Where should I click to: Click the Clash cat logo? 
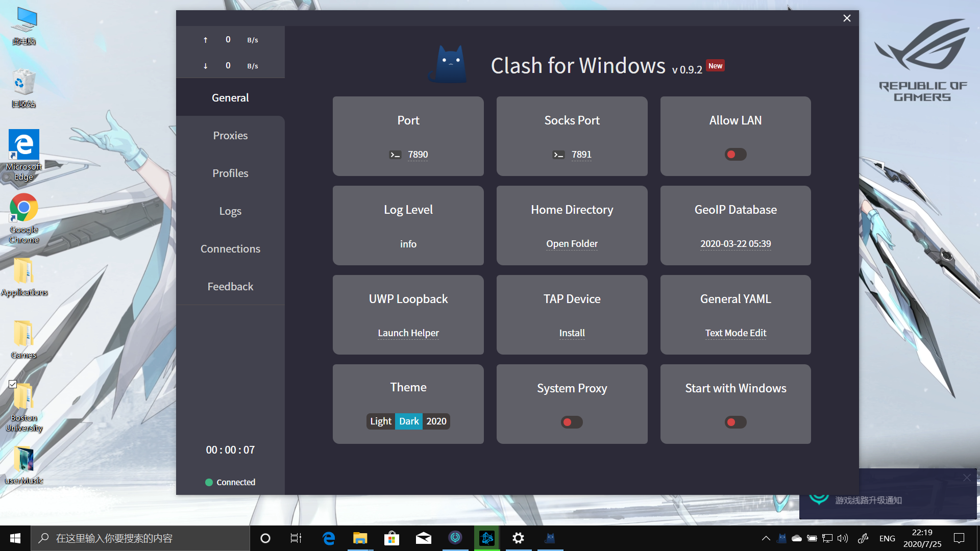click(x=448, y=64)
